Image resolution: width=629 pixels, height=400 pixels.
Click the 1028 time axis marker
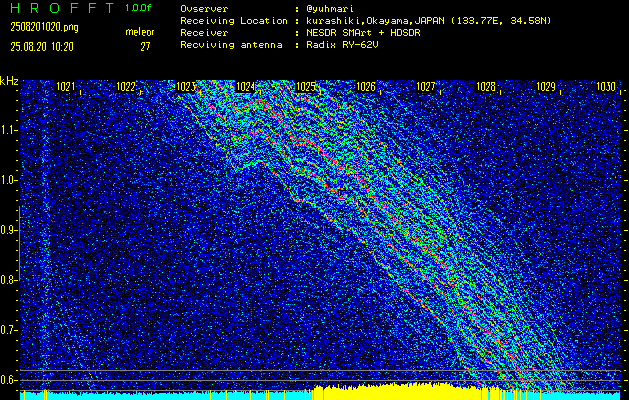486,87
